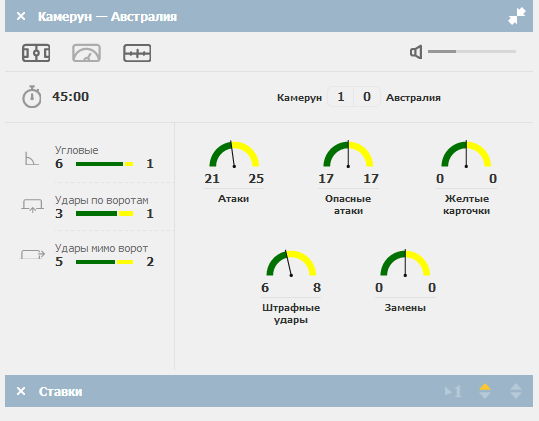Click the shots on goal icon
Screen dimensions: 539x421
pyautogui.click(x=32, y=206)
